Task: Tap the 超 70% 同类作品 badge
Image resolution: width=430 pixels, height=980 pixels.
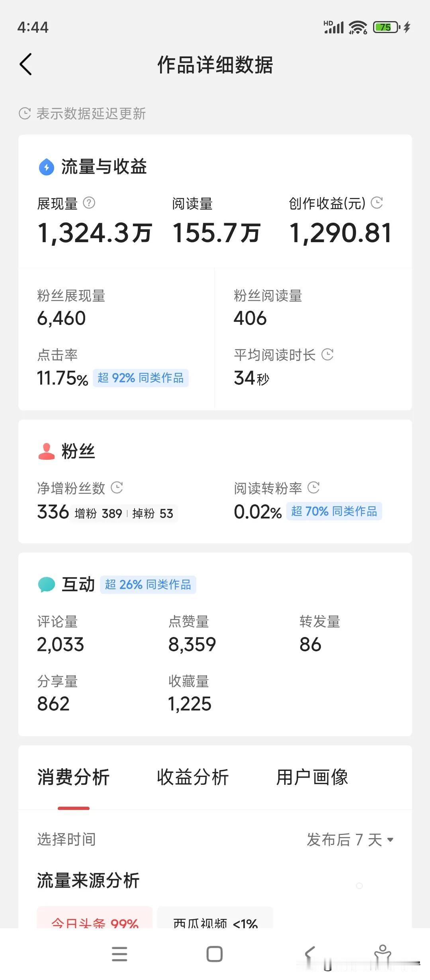Action: click(334, 511)
